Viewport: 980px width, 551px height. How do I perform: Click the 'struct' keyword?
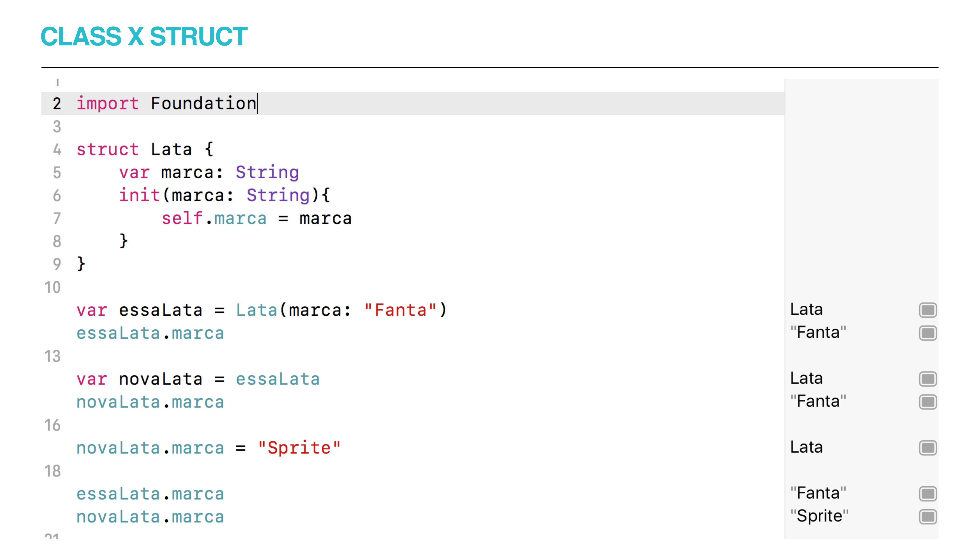point(108,149)
